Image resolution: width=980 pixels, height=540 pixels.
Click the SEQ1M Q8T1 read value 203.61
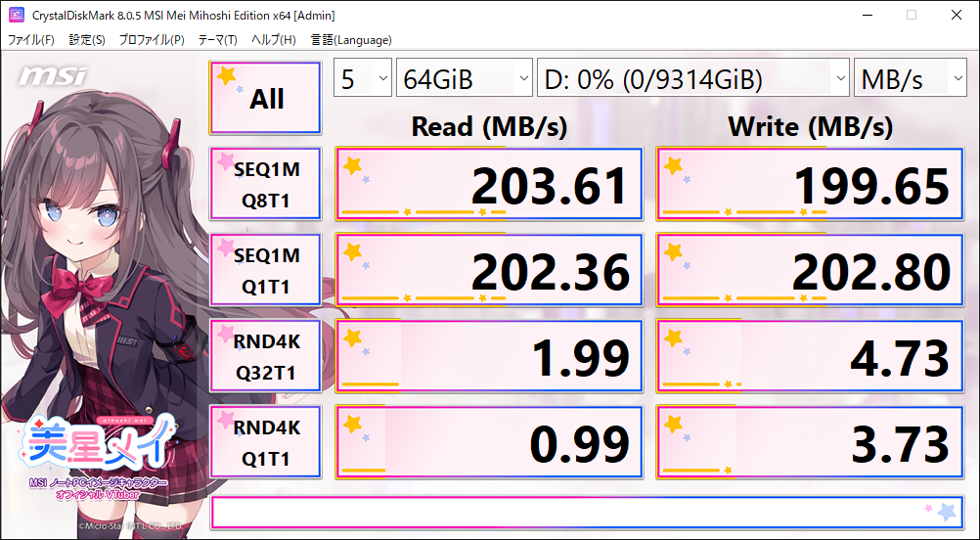(x=489, y=184)
